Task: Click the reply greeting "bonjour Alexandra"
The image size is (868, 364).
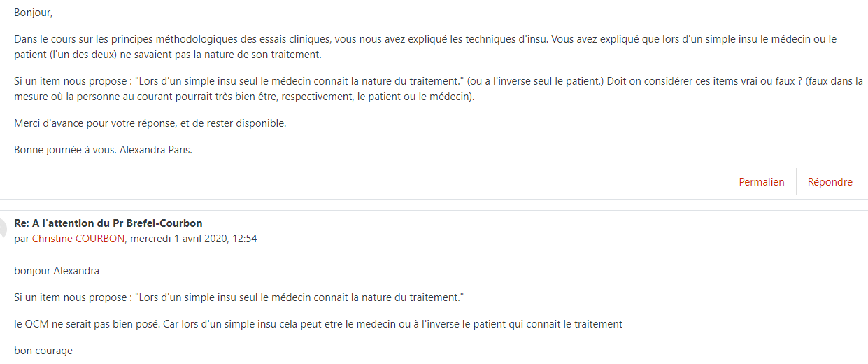Action: coord(57,271)
